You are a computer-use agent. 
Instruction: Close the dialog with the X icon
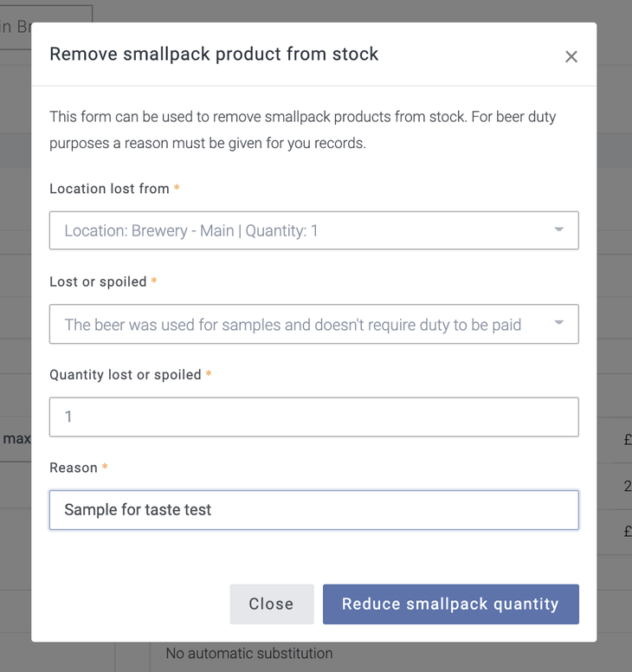pos(571,57)
